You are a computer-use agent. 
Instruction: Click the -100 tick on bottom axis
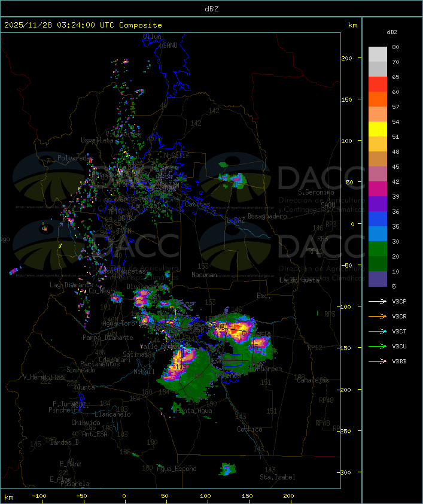click(39, 496)
